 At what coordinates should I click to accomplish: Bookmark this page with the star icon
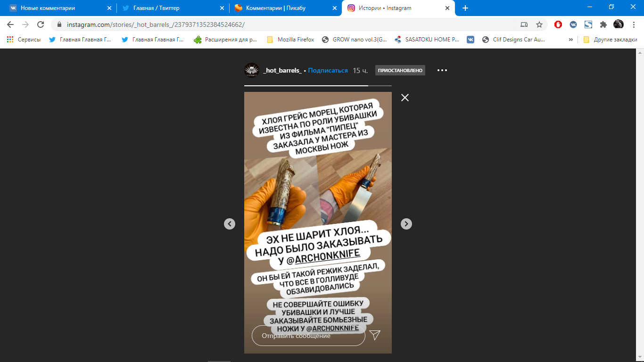(539, 25)
